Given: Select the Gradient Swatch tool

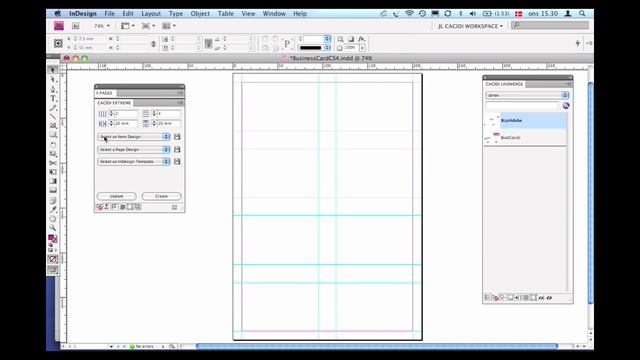Looking at the screenshot, I should point(53,181).
